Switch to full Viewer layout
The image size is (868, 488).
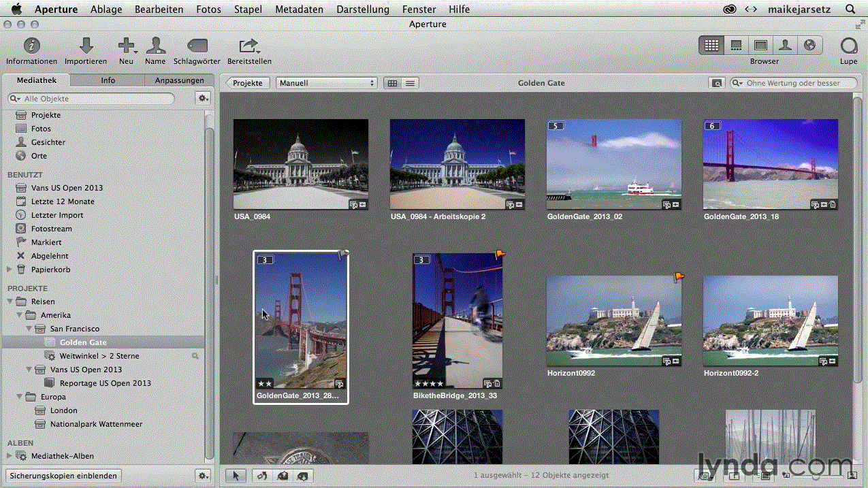(760, 46)
